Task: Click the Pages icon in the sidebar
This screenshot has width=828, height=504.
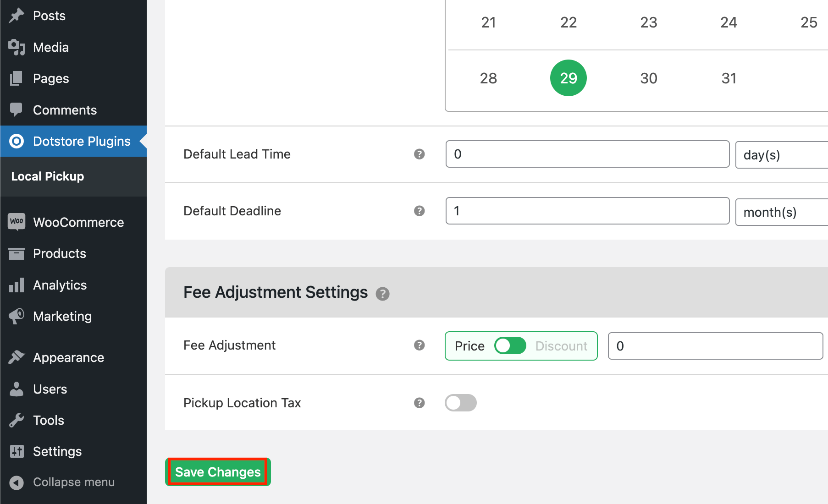Action: 17,78
